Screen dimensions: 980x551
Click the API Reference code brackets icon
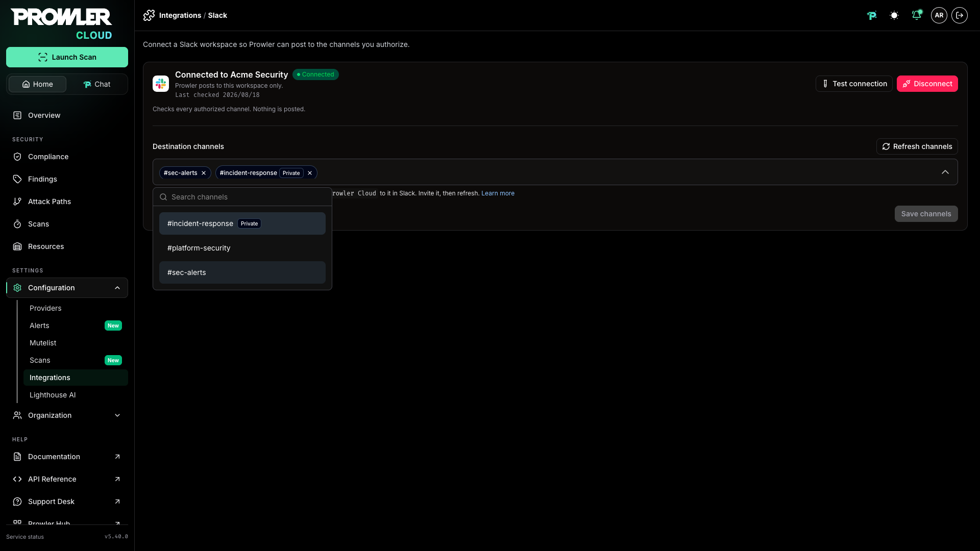(17, 479)
